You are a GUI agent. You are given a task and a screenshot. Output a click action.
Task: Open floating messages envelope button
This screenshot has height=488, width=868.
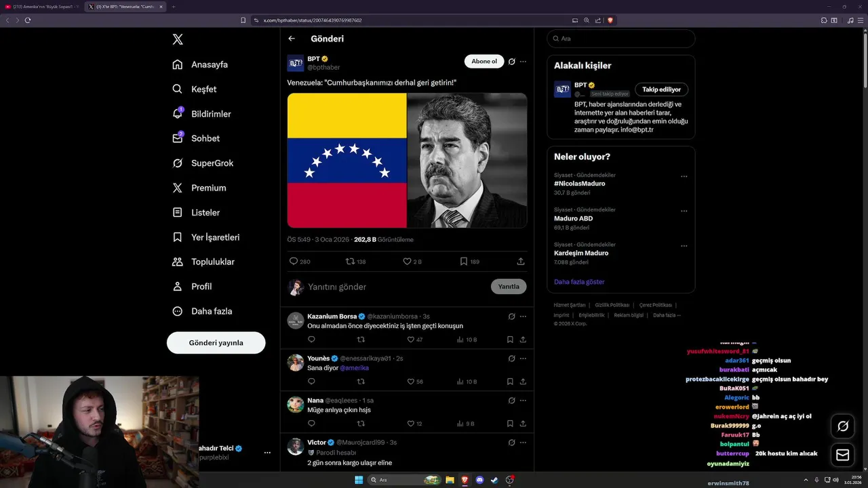(843, 455)
